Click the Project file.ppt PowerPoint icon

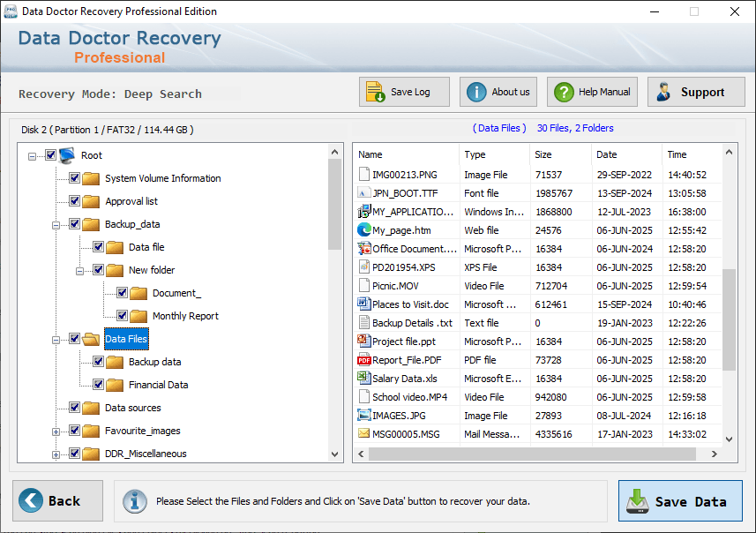coord(364,341)
